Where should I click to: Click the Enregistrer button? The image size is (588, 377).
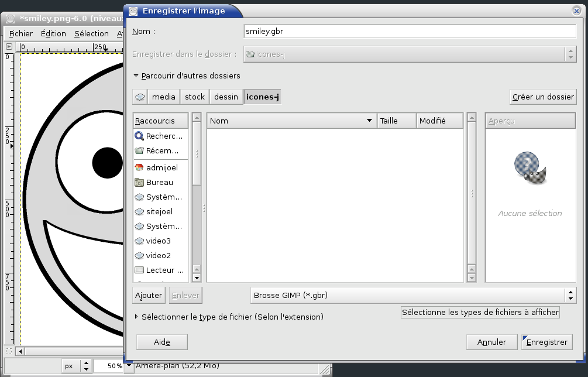pyautogui.click(x=546, y=342)
